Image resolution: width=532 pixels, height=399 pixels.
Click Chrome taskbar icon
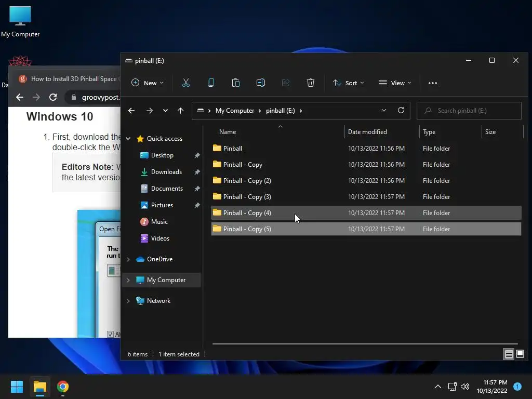point(63,387)
